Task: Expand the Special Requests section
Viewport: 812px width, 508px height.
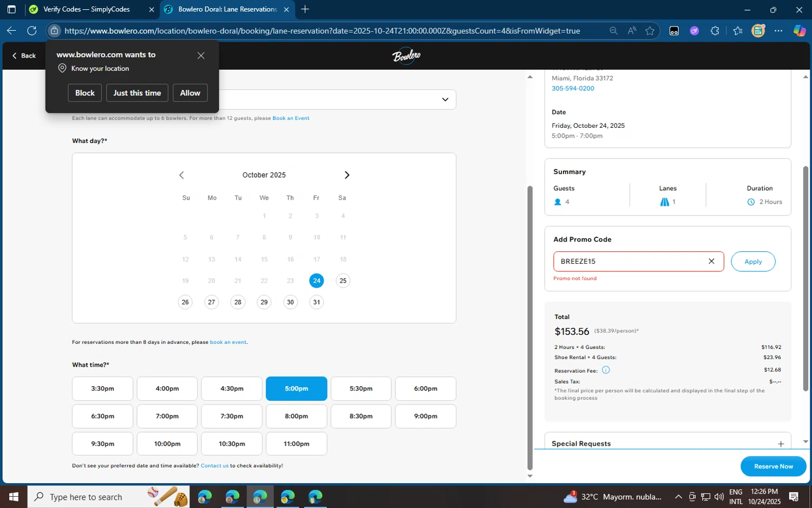Action: (781, 444)
